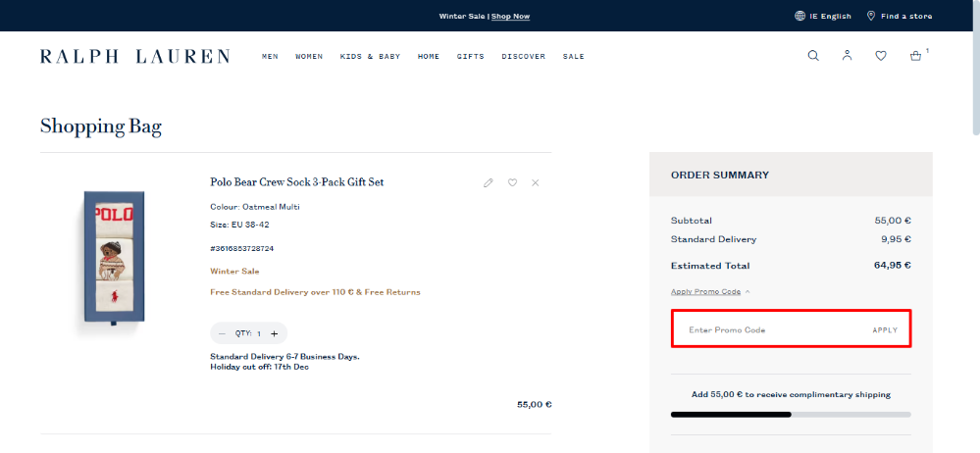Open the shopping bag icon in header

pyautogui.click(x=915, y=56)
